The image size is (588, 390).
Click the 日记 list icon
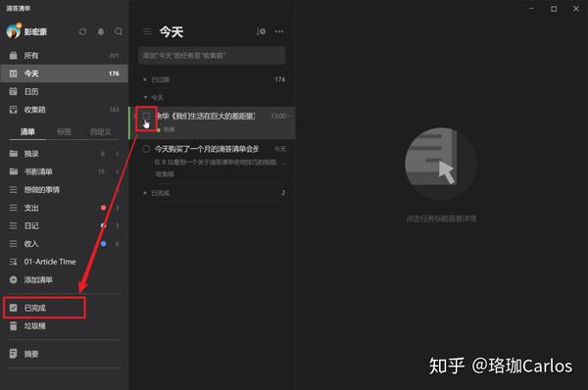click(x=13, y=225)
